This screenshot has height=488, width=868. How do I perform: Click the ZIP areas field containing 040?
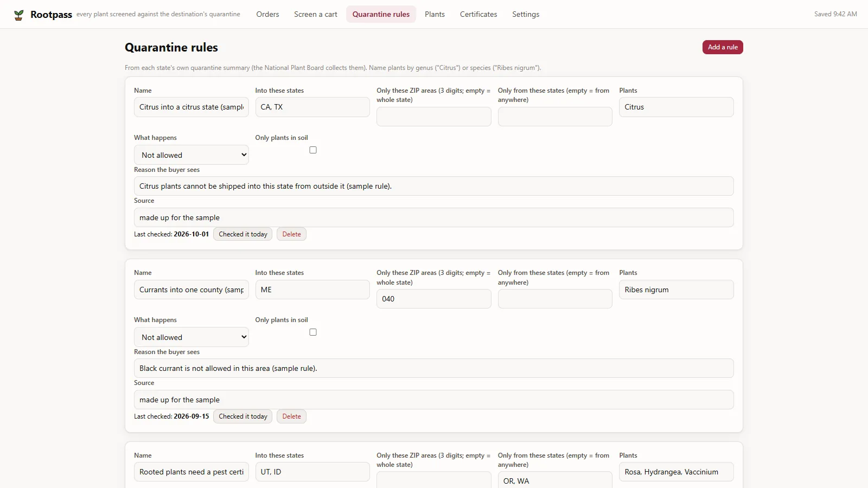[434, 299]
